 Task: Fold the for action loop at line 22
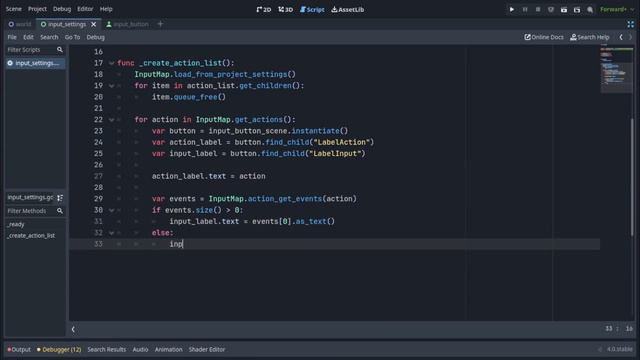[111, 120]
